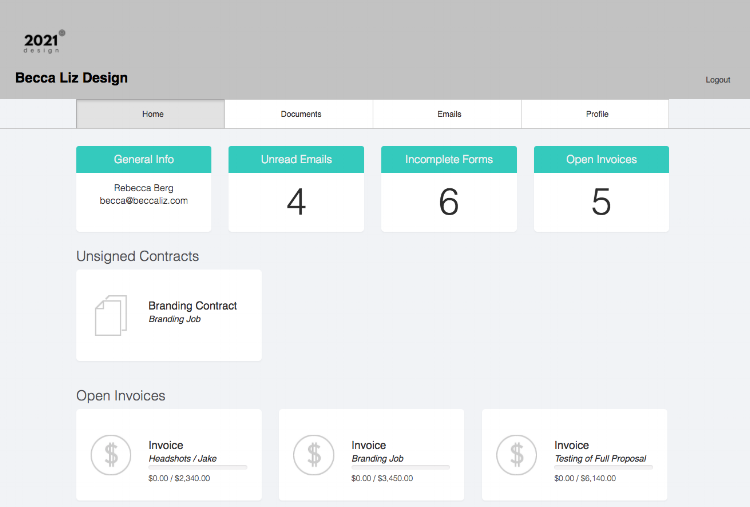Click the Becca Liz Design title
The height and width of the screenshot is (507, 750).
click(71, 77)
